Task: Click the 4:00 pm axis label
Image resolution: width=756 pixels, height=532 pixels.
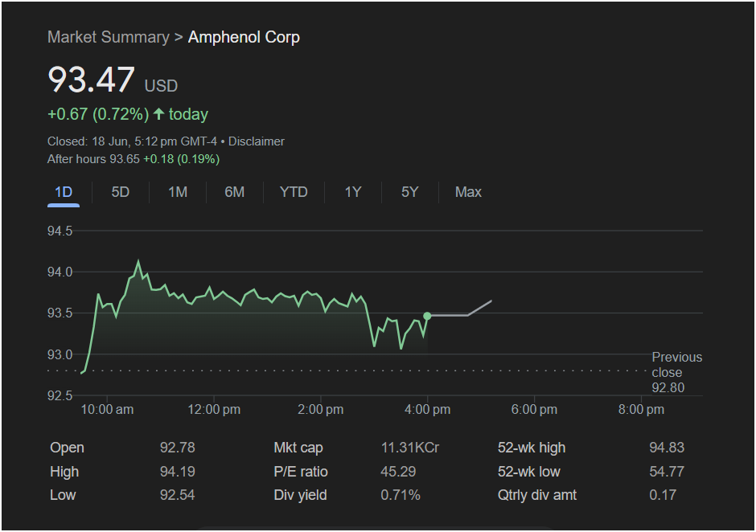Action: (427, 410)
